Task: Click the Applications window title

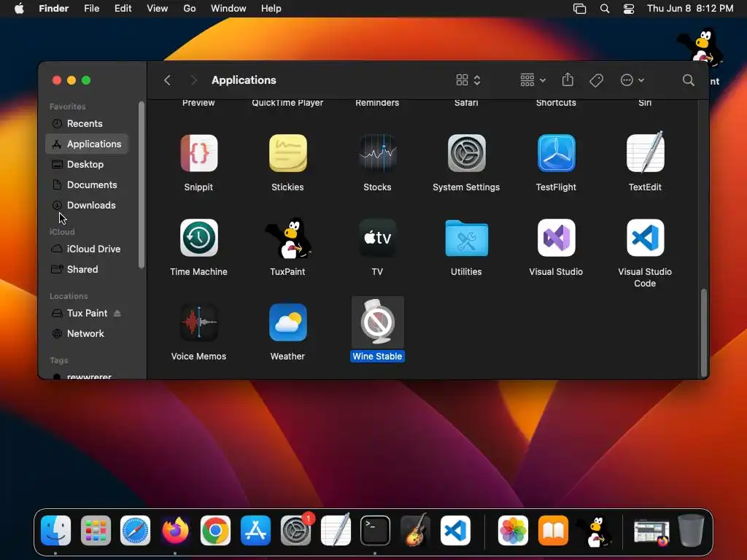Action: point(244,80)
